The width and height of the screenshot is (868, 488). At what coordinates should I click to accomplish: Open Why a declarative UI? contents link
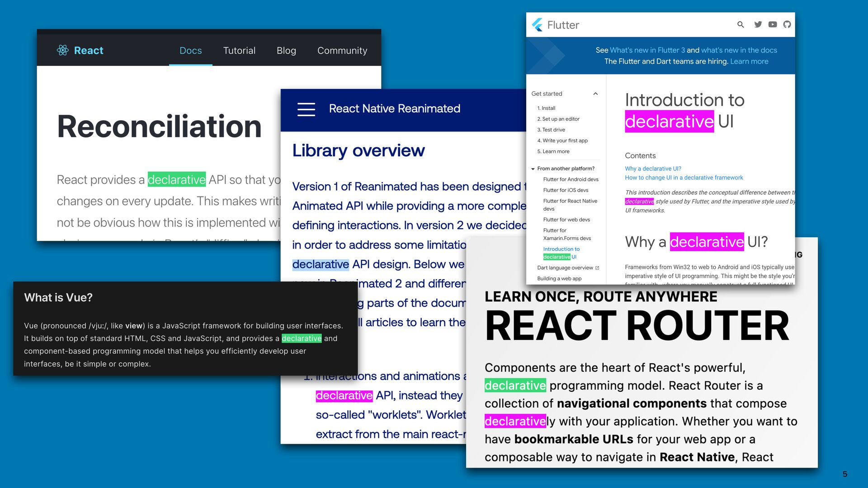[x=653, y=169]
